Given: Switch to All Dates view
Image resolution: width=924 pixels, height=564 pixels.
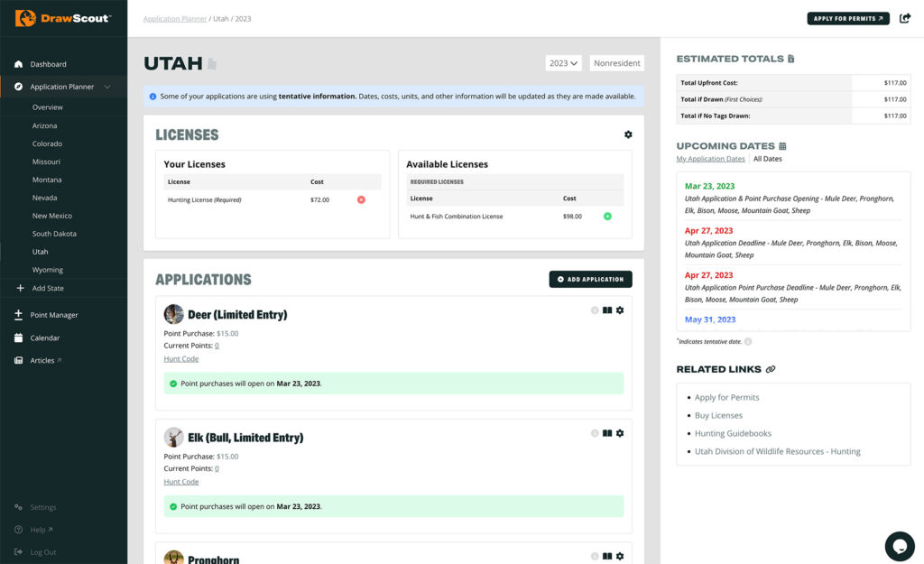Looking at the screenshot, I should click(x=768, y=159).
